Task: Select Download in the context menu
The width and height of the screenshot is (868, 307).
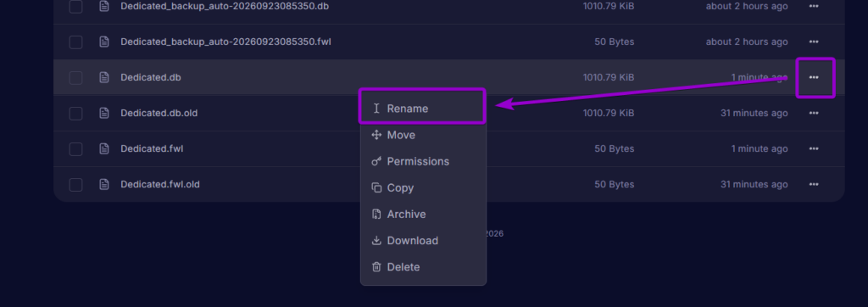Action: point(423,241)
